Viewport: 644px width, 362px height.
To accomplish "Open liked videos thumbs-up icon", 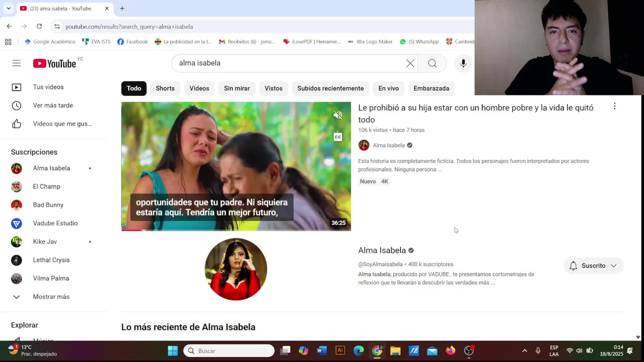I will point(17,124).
